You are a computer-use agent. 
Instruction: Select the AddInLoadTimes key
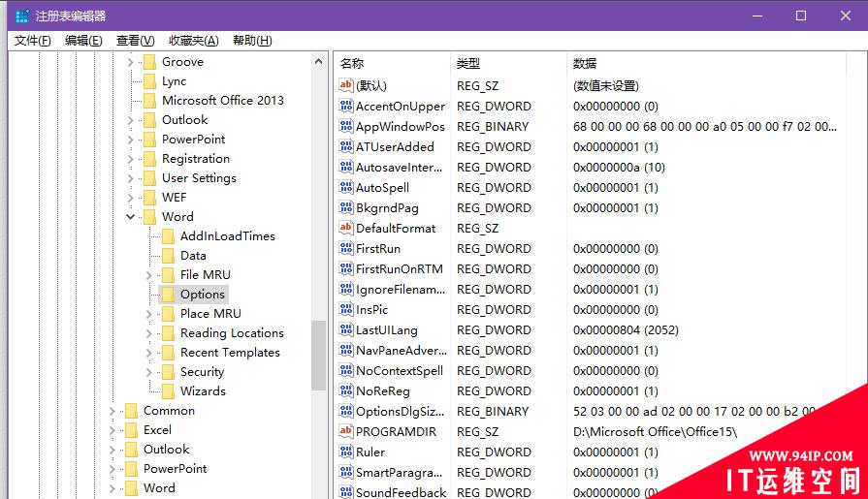[x=228, y=236]
